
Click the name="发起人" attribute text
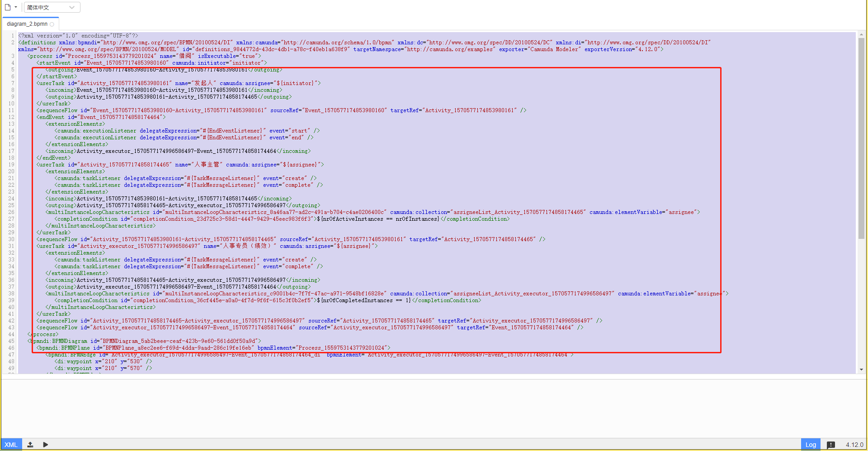coord(196,83)
